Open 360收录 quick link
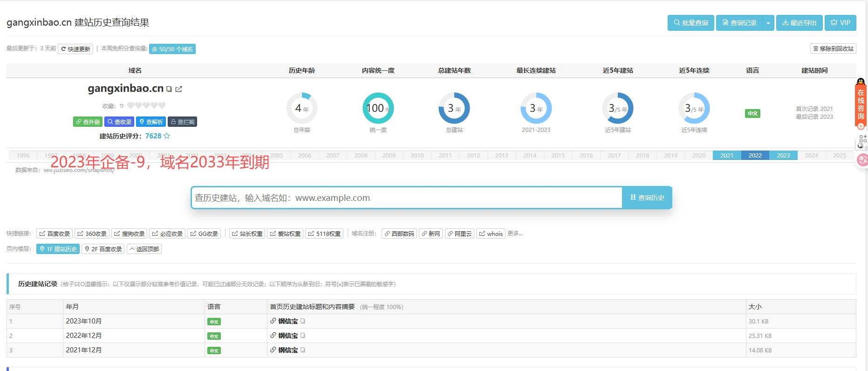The image size is (868, 371). [x=92, y=234]
